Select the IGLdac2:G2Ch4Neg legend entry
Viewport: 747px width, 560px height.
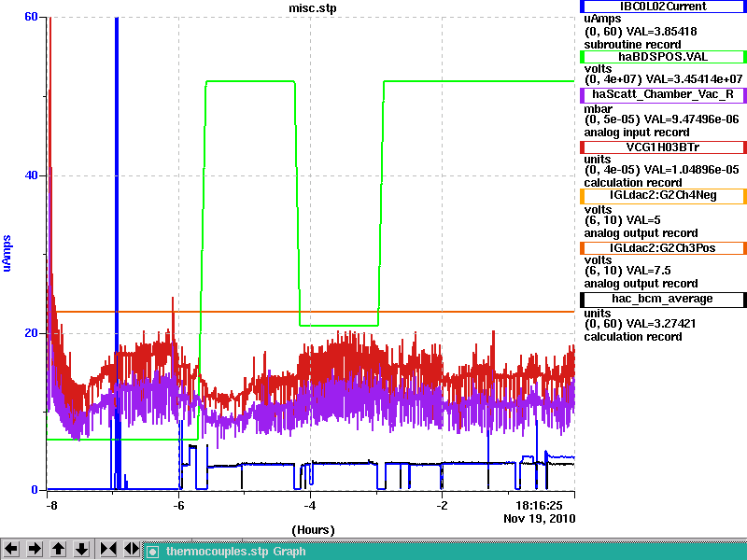(663, 196)
